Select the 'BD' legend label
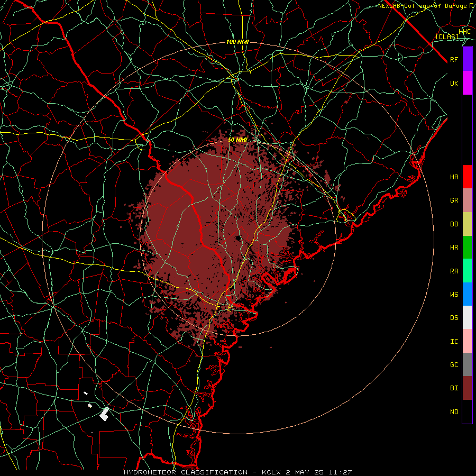476x476 pixels. coord(454,224)
